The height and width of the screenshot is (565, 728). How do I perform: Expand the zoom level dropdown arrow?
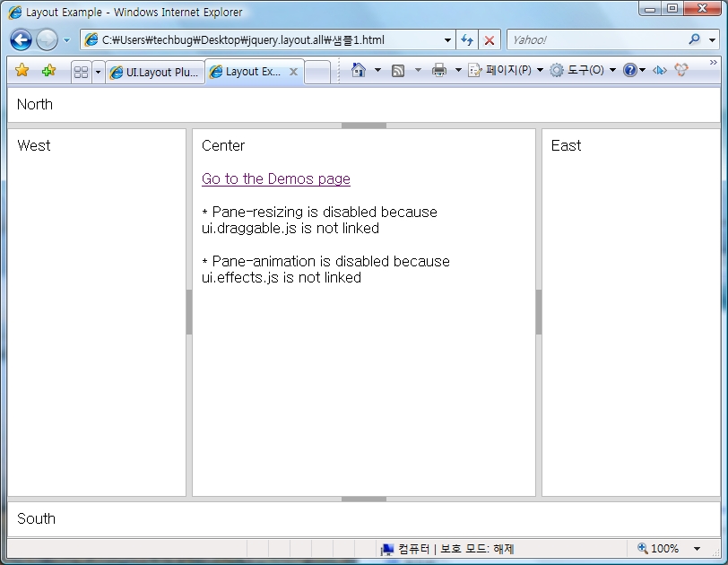[697, 549]
